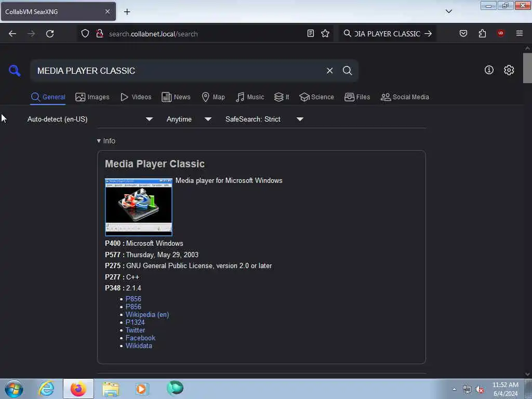
Task: Switch to the Social Media tab
Action: point(405,97)
